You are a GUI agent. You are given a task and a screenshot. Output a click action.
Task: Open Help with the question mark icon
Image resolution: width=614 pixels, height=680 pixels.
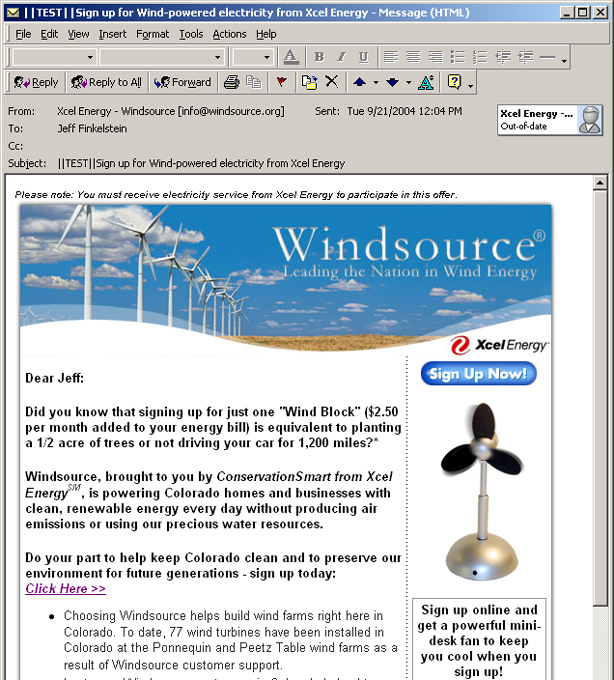point(454,82)
